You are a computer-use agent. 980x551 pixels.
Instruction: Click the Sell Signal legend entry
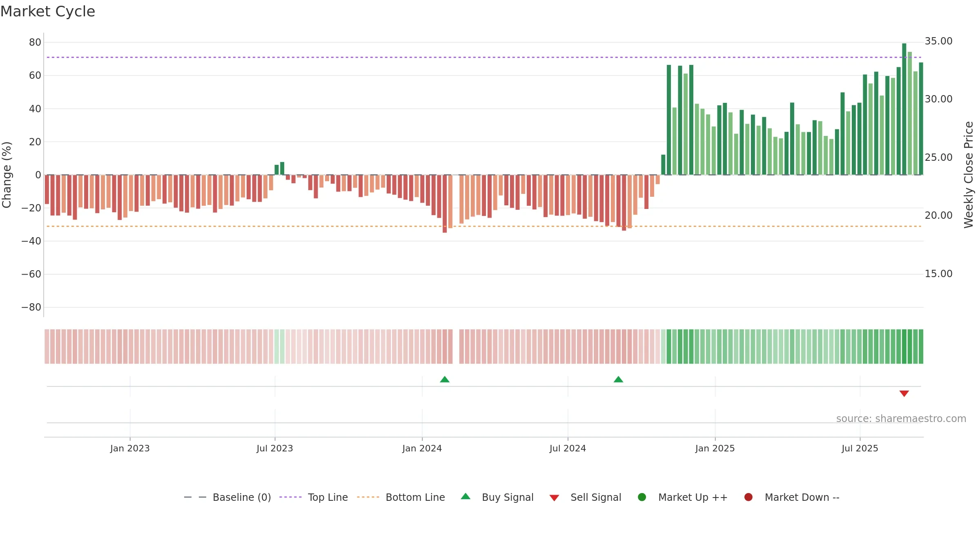click(585, 497)
